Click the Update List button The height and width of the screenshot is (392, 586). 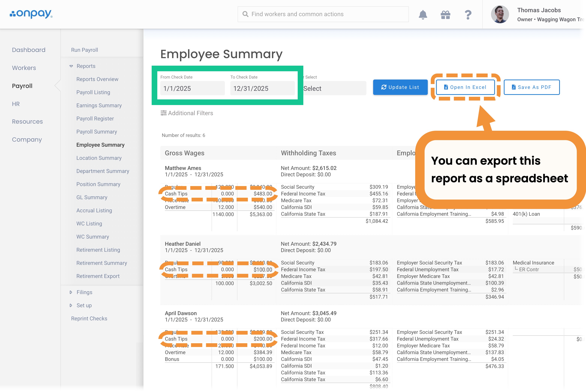(400, 87)
